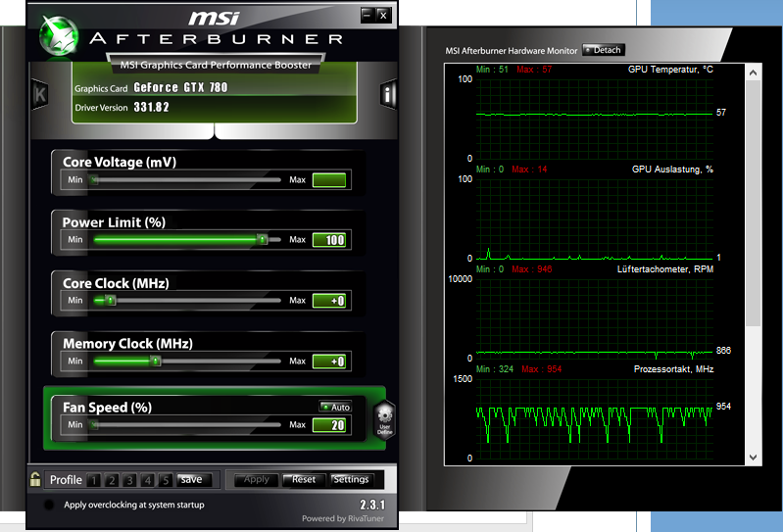
Task: Enable Apply overclocking at system startup
Action: pyautogui.click(x=49, y=505)
